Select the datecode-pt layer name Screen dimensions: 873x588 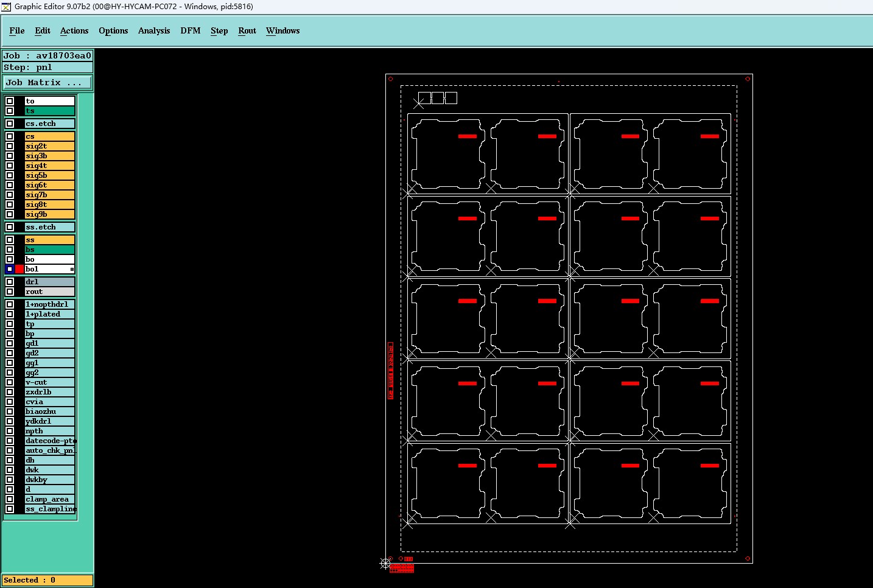[49, 441]
